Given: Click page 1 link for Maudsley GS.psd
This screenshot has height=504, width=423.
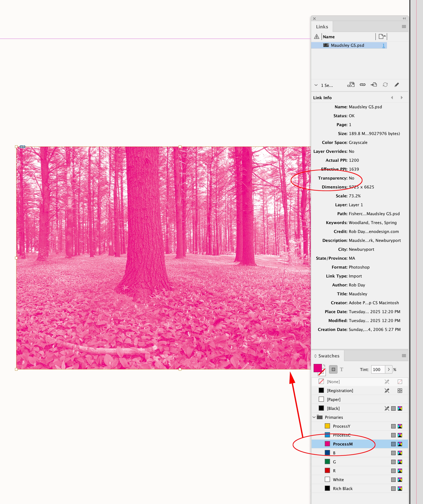Looking at the screenshot, I should click(x=383, y=45).
